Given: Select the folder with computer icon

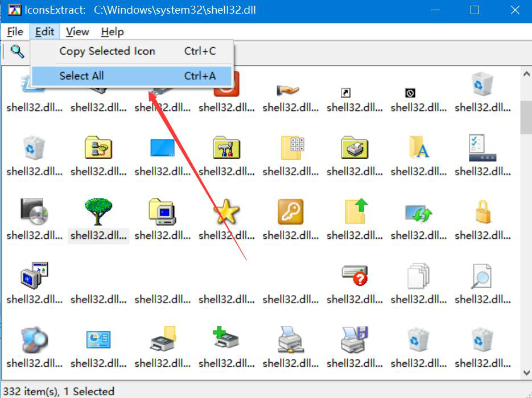Looking at the screenshot, I should 162,212.
